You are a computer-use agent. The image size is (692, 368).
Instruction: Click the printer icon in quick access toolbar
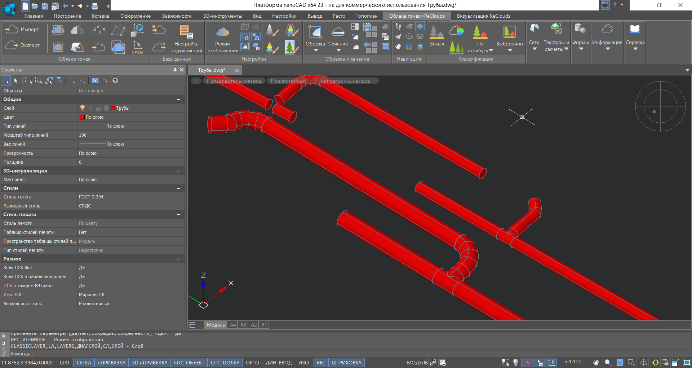94,6
